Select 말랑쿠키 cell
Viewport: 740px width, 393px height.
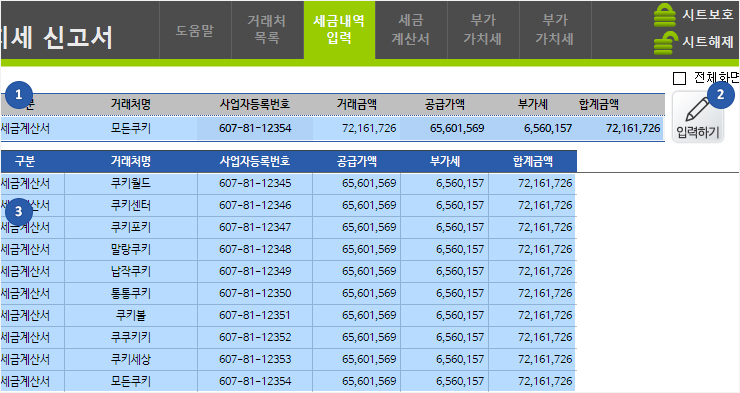click(131, 250)
